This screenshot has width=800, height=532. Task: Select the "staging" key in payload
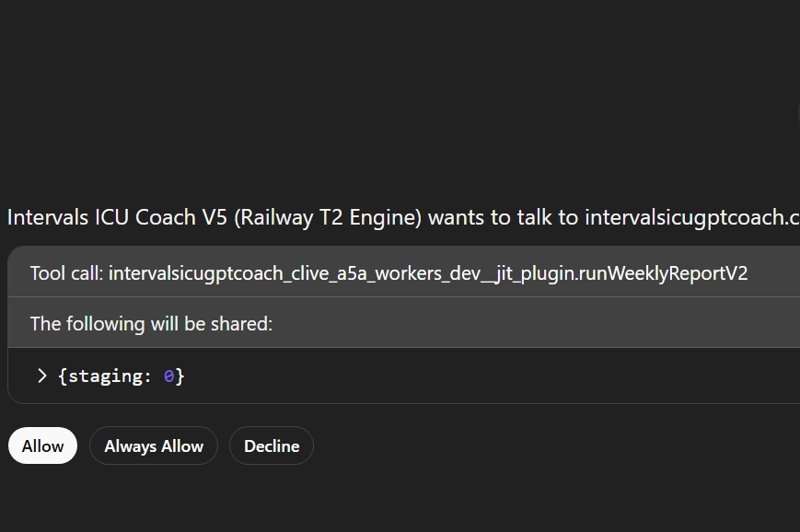click(103, 376)
